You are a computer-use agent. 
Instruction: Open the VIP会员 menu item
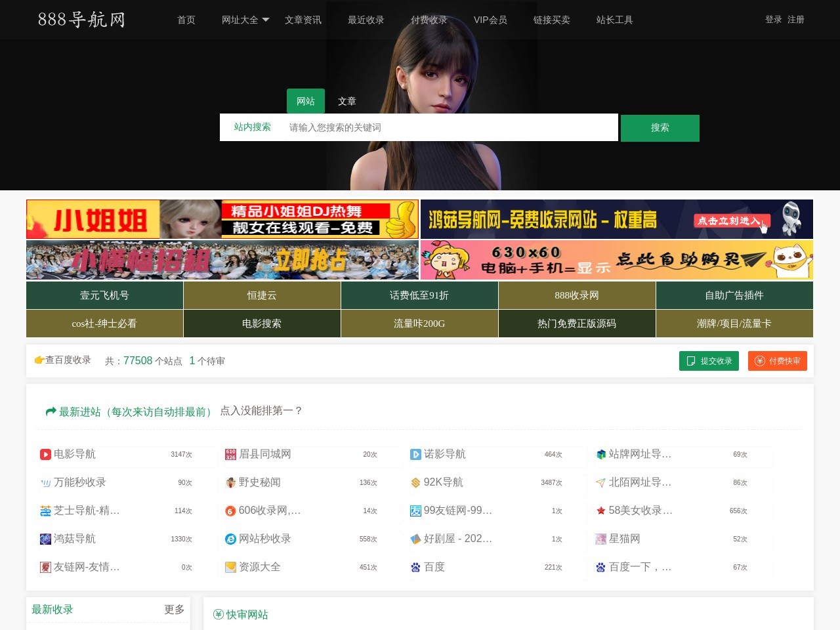coord(490,20)
